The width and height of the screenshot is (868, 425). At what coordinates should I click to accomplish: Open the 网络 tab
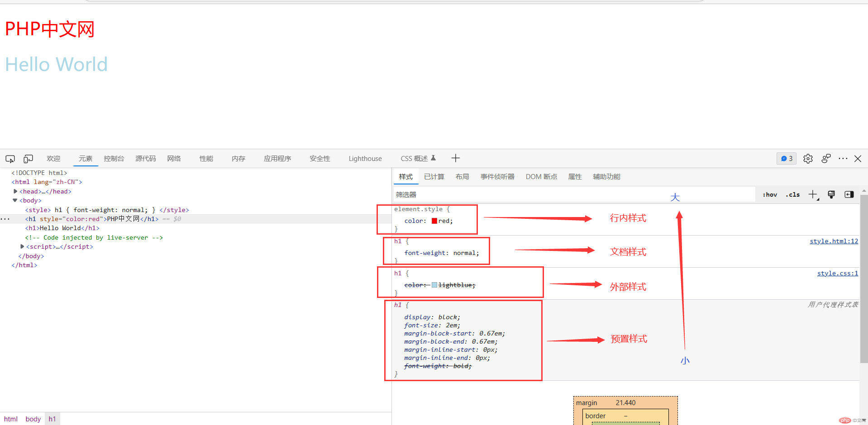click(174, 159)
